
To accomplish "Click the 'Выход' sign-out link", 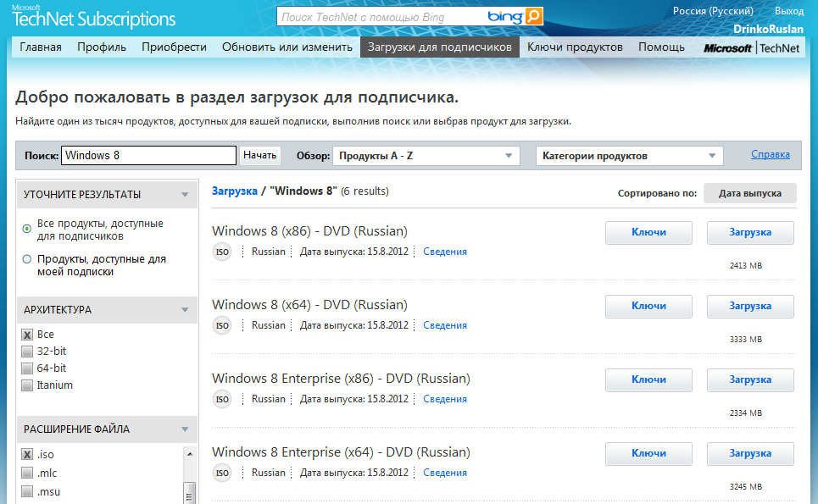I will [x=789, y=11].
